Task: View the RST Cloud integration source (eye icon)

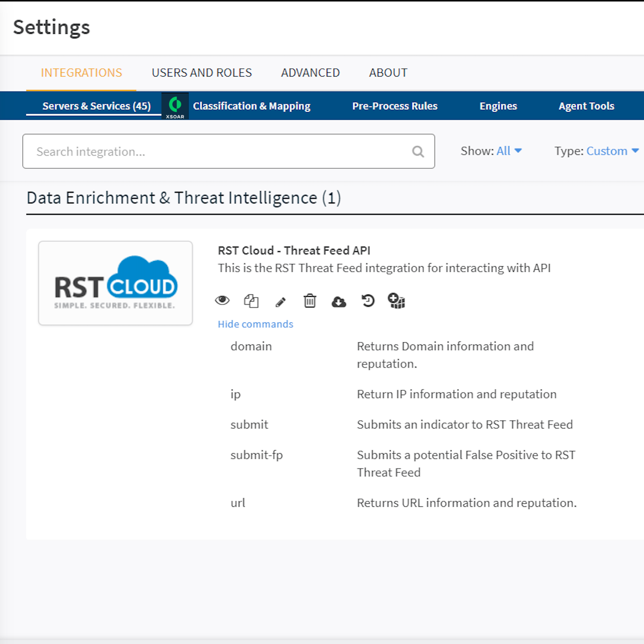Action: [222, 300]
